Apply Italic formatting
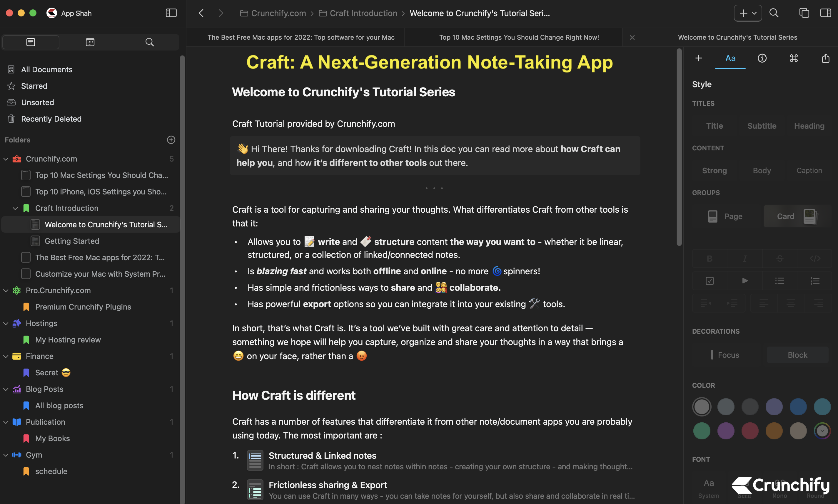Image resolution: width=838 pixels, height=504 pixels. pos(745,258)
